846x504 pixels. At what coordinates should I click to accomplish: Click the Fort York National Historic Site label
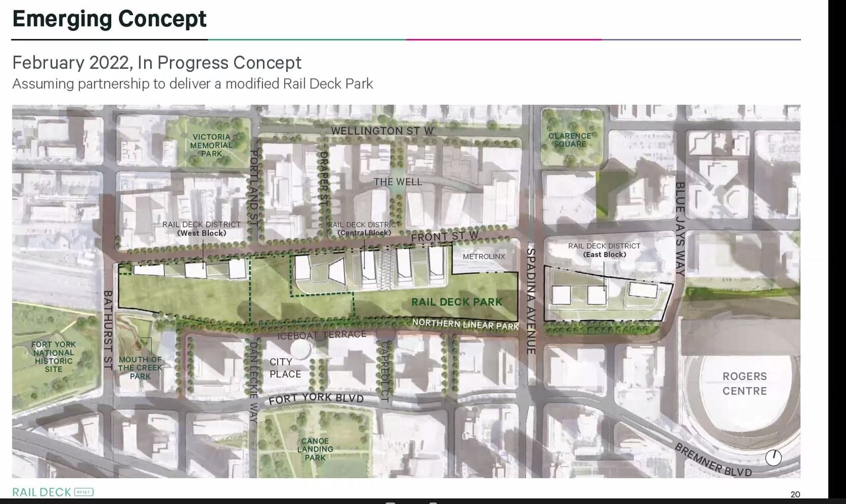click(x=54, y=357)
